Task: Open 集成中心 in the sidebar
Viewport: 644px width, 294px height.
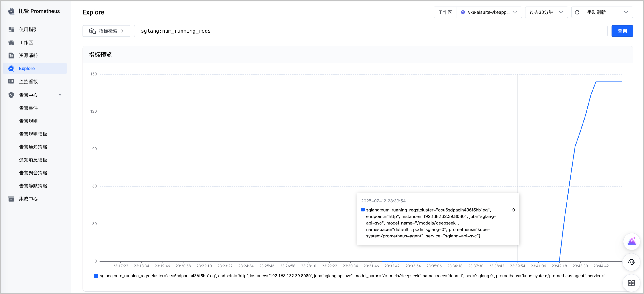Action: tap(35, 199)
